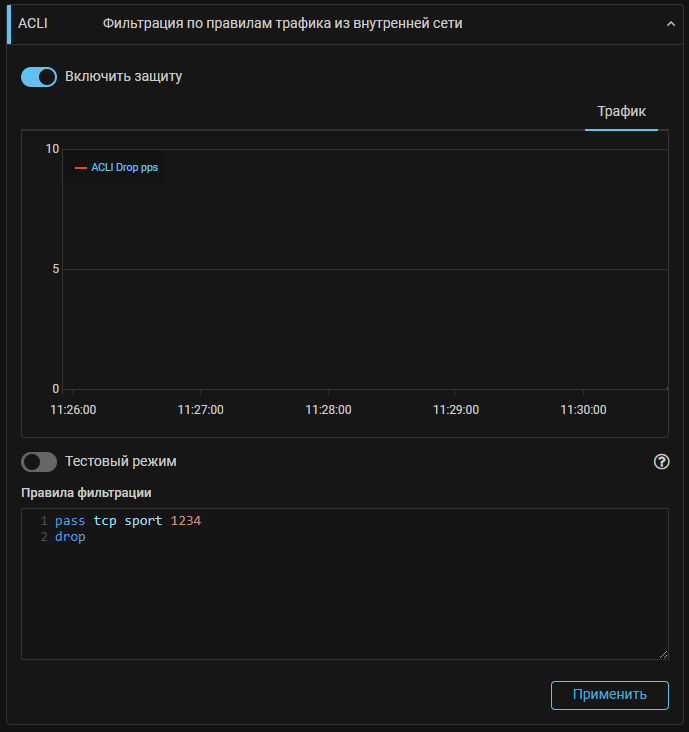
Task: Click the 11:30:00 time axis label
Action: [x=583, y=409]
